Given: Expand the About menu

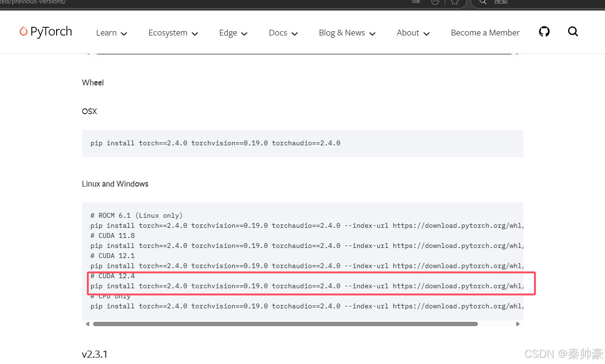Looking at the screenshot, I should point(413,33).
